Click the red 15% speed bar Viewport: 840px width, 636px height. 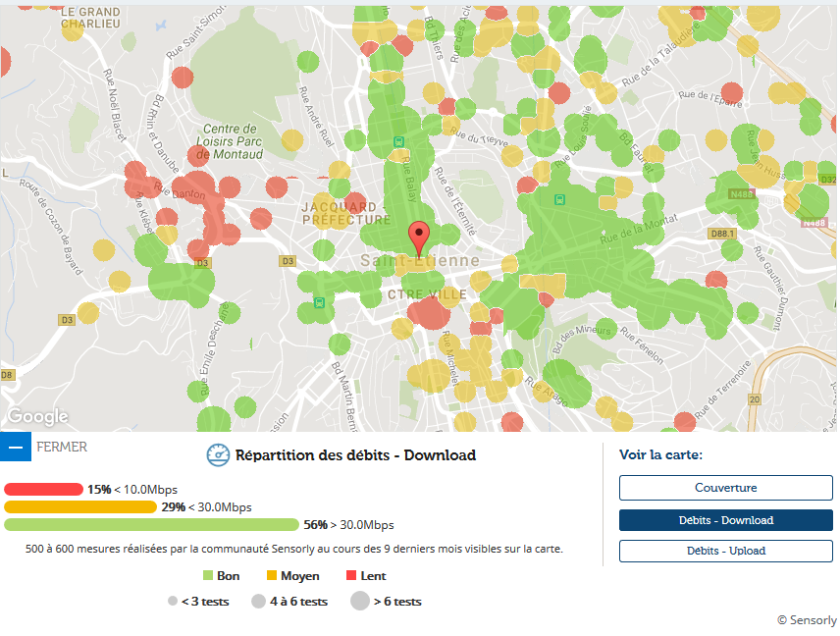pos(43,489)
